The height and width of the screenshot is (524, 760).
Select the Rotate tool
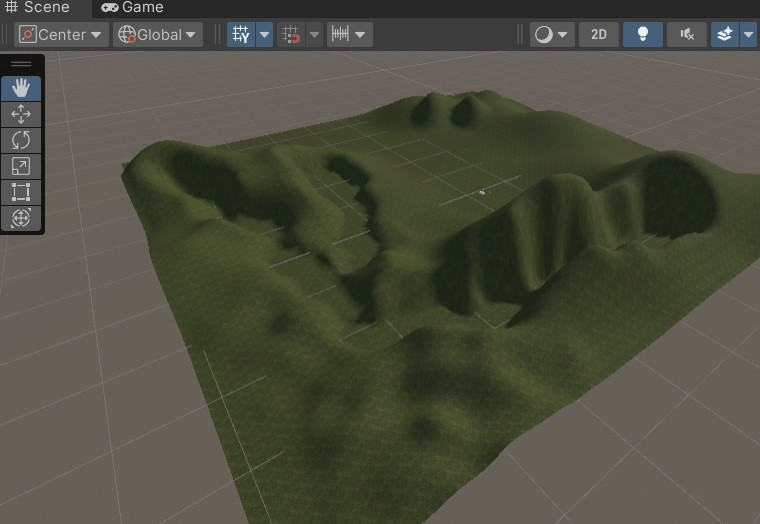point(21,141)
